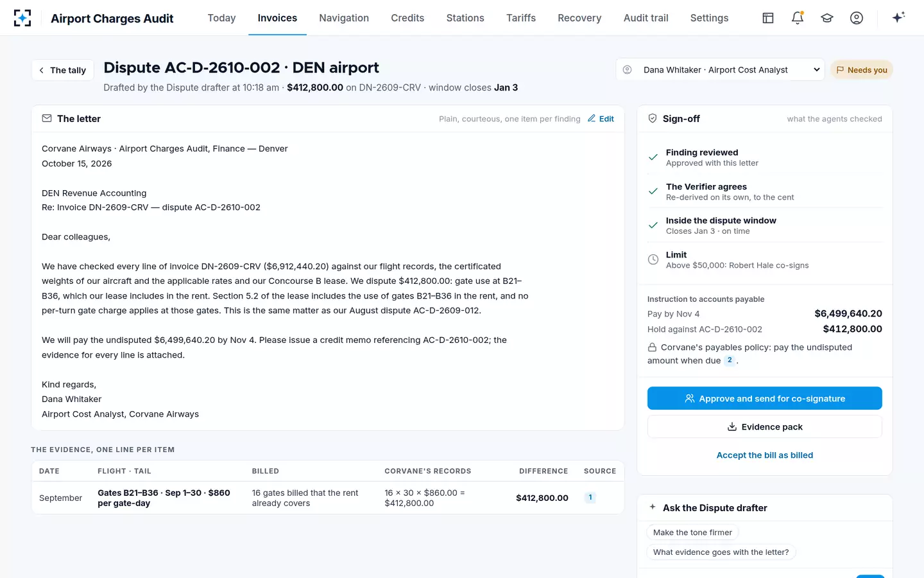
Task: Open the Settings tab
Action: point(709,18)
